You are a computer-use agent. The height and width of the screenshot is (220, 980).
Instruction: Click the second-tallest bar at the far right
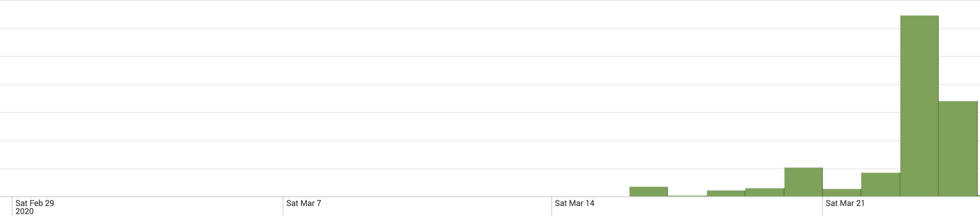958,149
